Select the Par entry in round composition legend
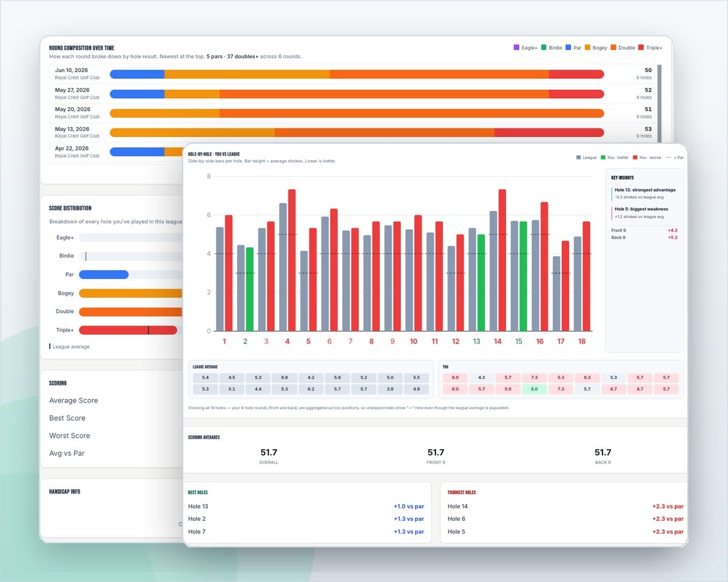The width and height of the screenshot is (728, 582). [x=573, y=47]
